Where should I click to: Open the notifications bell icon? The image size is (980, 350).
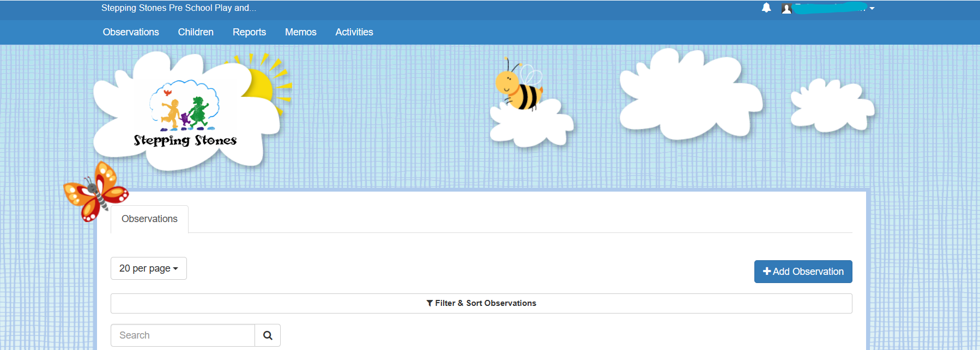[766, 8]
